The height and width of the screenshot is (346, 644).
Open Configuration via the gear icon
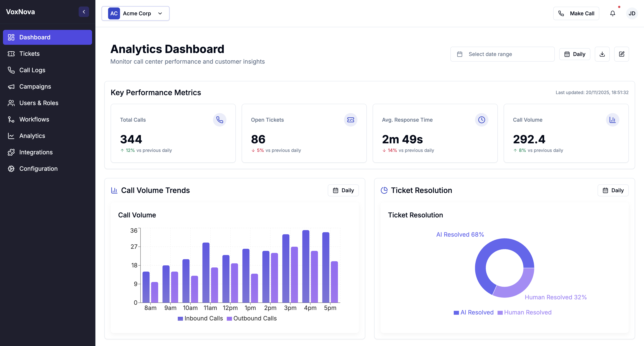[x=12, y=169]
